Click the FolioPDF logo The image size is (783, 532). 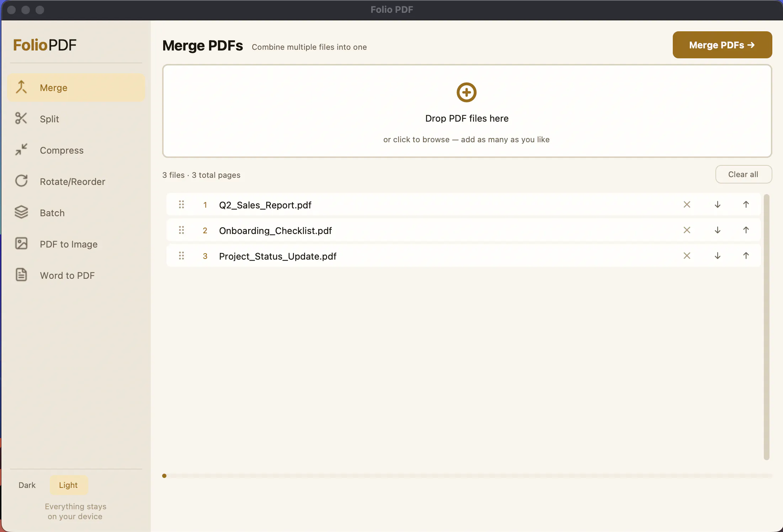(x=45, y=45)
